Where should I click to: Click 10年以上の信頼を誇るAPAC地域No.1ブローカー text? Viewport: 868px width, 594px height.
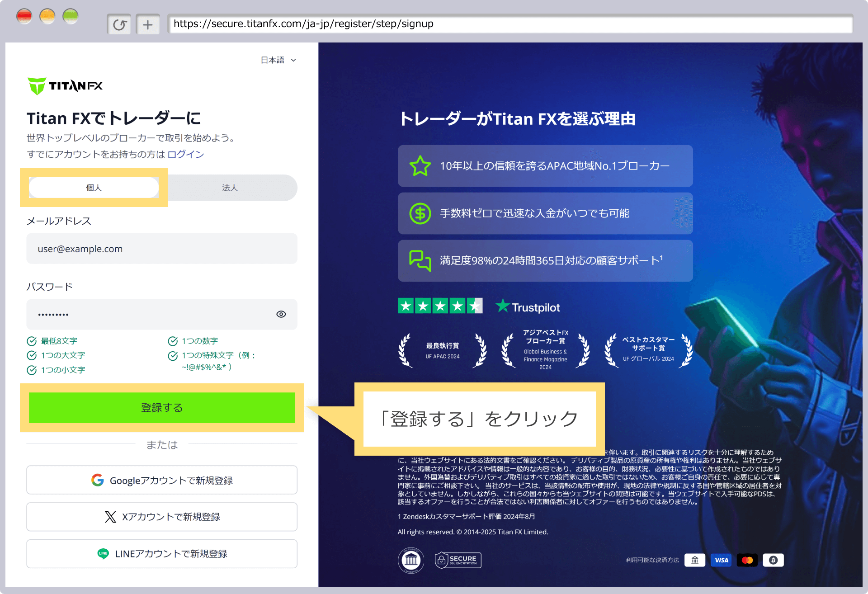click(555, 166)
